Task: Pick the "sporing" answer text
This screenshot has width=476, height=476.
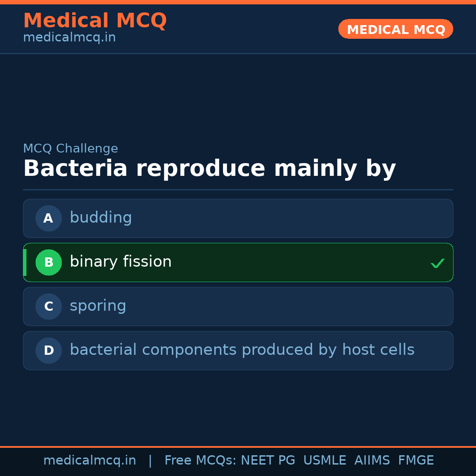Action: click(x=98, y=306)
